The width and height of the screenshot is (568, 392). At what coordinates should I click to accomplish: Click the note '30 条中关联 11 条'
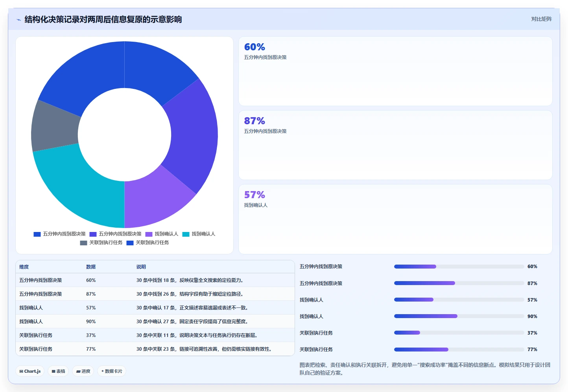[x=156, y=335]
